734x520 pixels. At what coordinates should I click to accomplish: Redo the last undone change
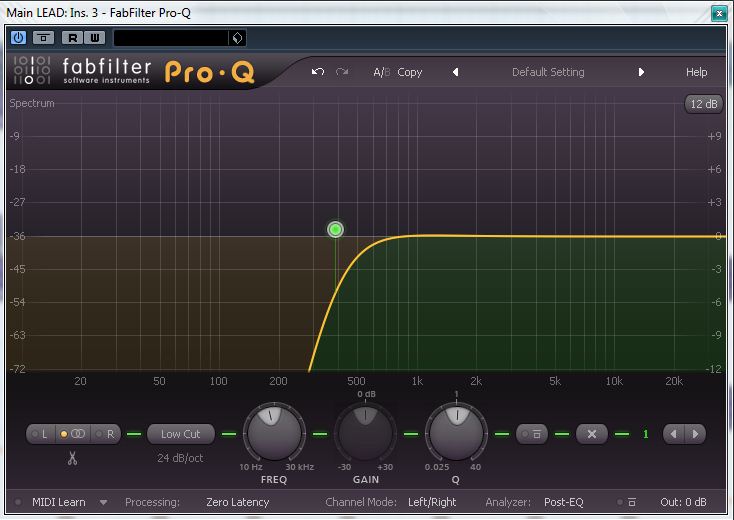point(342,72)
